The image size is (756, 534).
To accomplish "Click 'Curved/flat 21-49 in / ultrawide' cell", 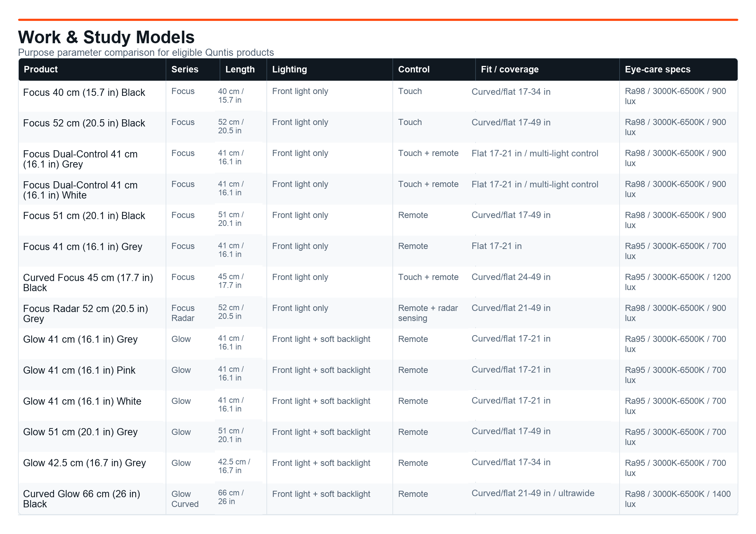I will 533,493.
